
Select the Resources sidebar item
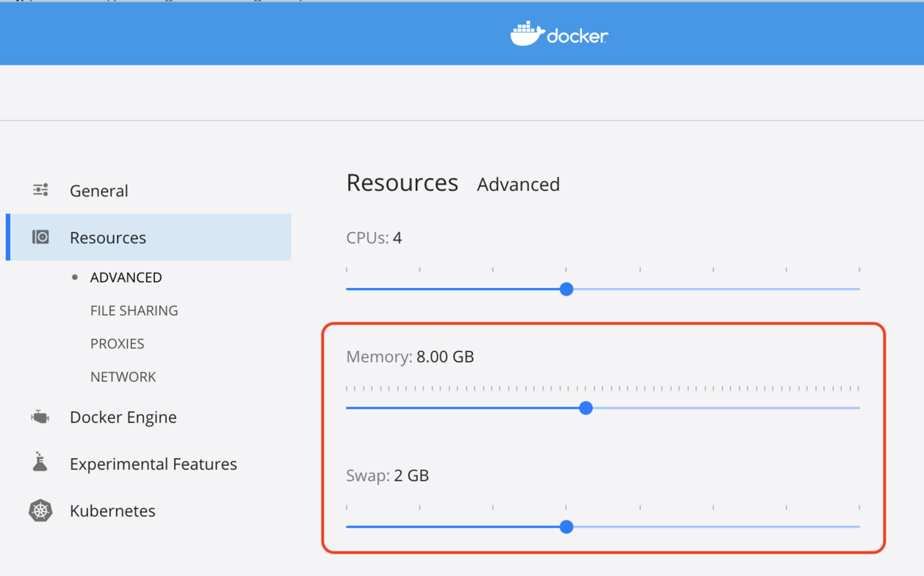149,237
